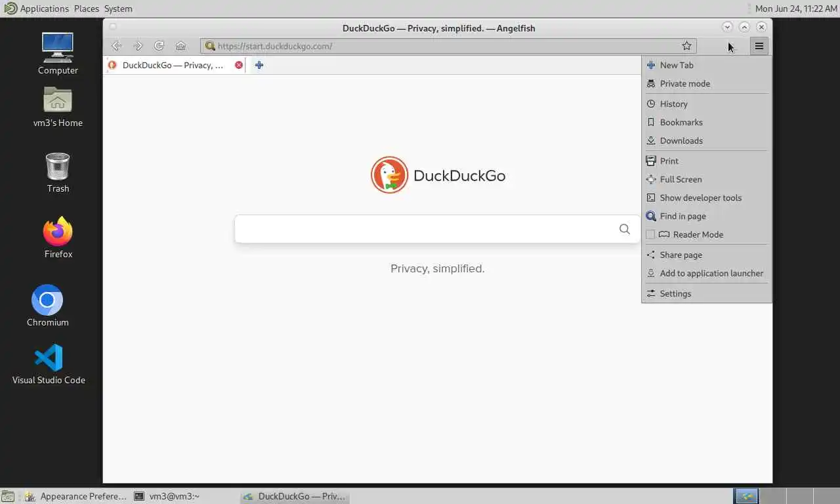Click the Reader Mode book icon

coord(664,234)
